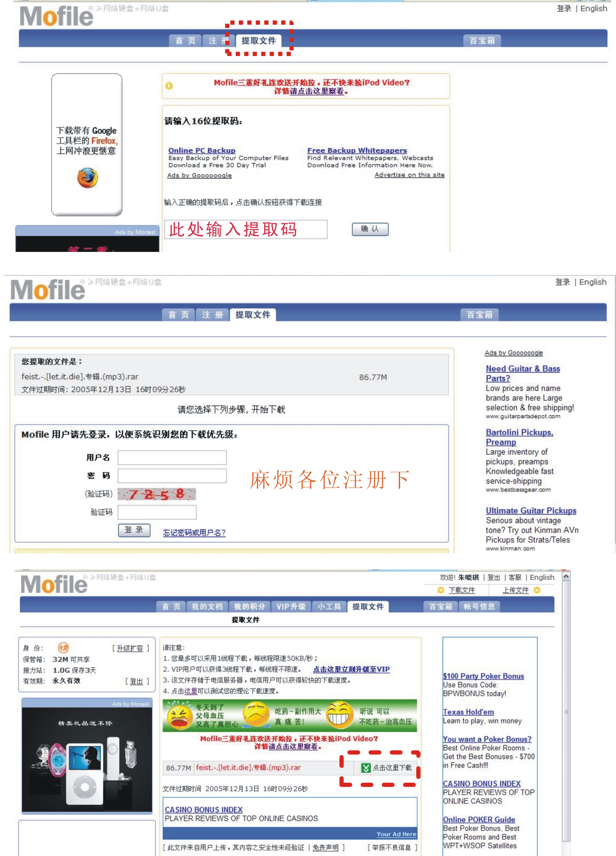Image resolution: width=616 pixels, height=856 pixels.
Task: Click the 16-digit extraction code input field
Action: [246, 230]
